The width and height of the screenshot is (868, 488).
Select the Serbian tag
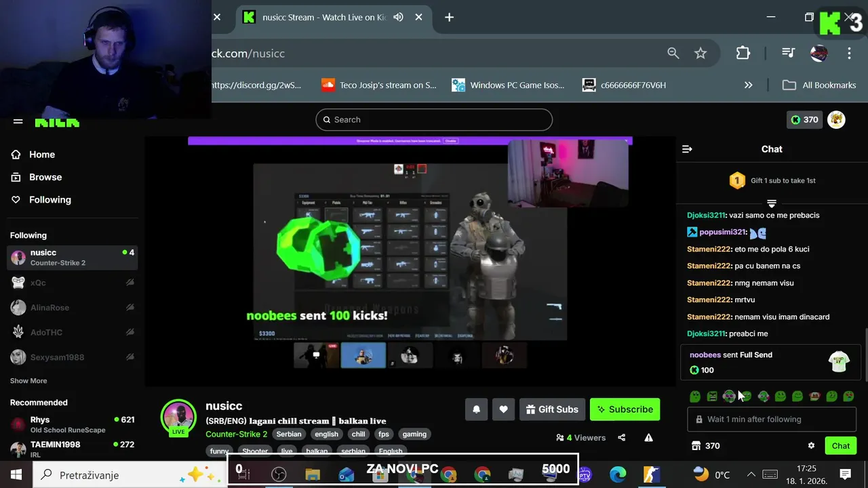tap(289, 434)
